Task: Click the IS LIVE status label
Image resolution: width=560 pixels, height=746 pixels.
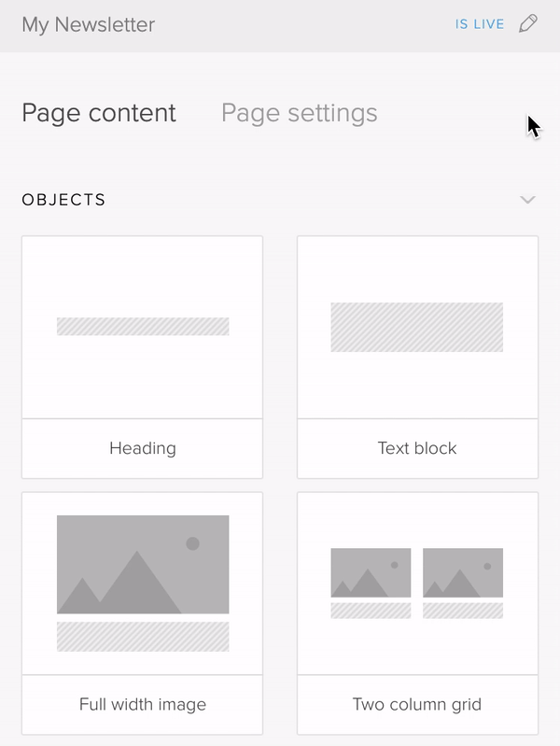Action: (x=479, y=24)
